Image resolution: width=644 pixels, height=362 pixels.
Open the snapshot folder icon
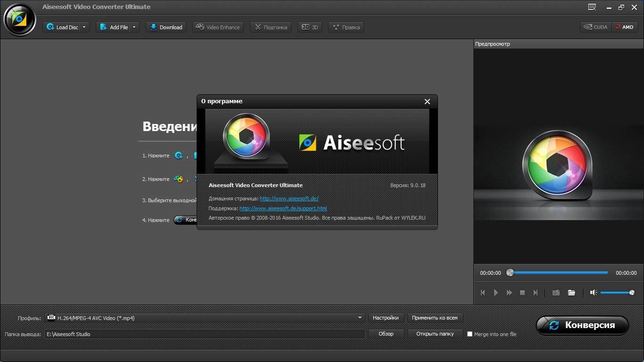pos(571,293)
